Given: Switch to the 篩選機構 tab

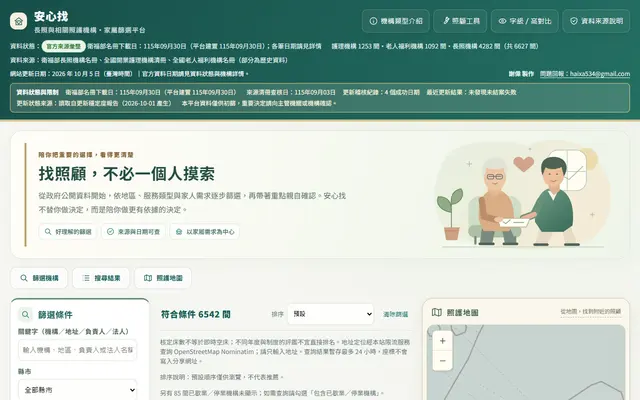Looking at the screenshot, I should pyautogui.click(x=39, y=278).
